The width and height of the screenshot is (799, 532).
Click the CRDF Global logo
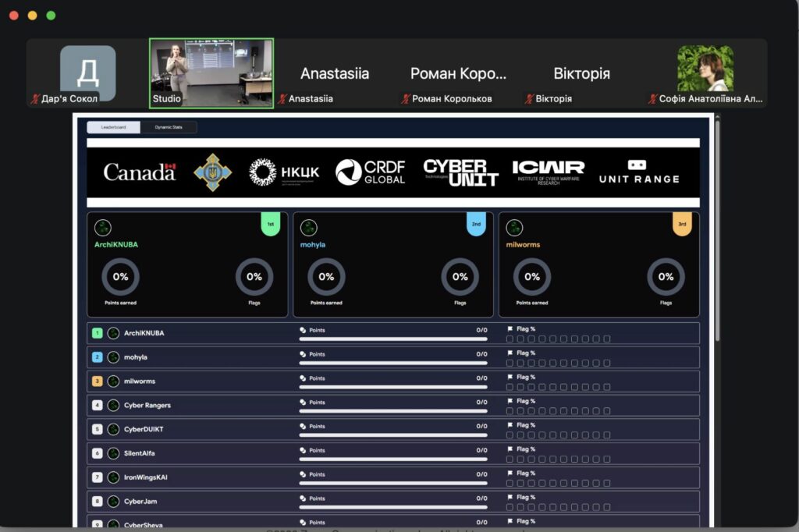tap(370, 172)
